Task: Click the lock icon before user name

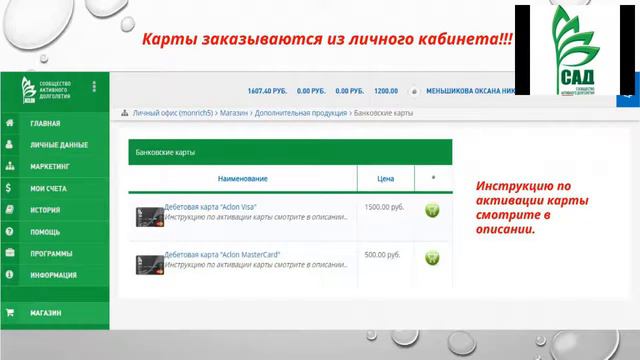Action: click(x=414, y=91)
